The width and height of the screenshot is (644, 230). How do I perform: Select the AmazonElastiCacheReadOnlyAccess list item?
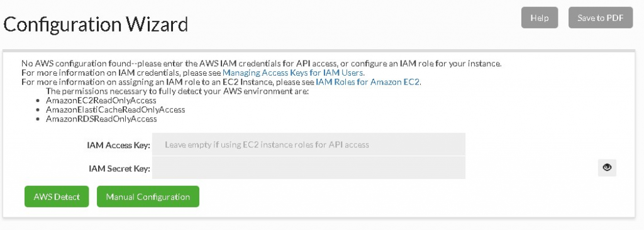[x=116, y=110]
